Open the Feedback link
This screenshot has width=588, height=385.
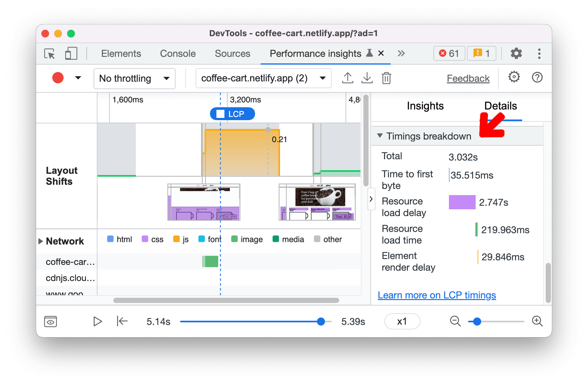pyautogui.click(x=468, y=78)
